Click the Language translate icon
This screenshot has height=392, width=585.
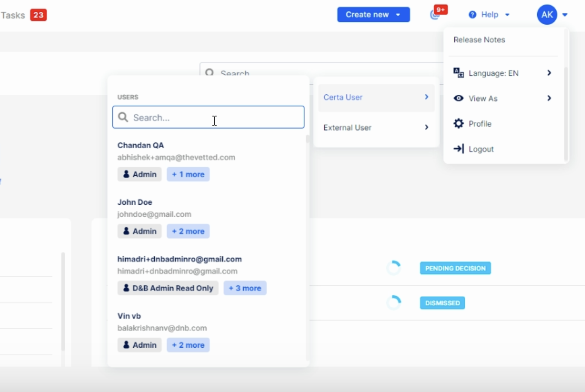458,73
